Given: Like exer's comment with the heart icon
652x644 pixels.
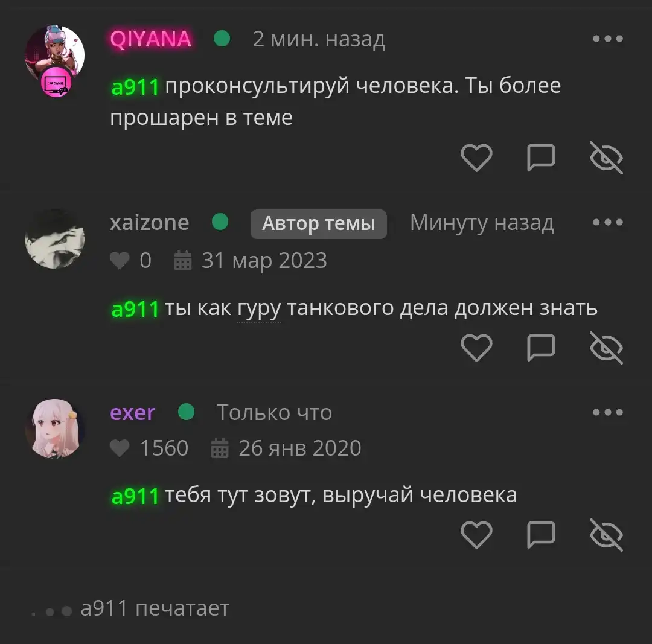Looking at the screenshot, I should click(476, 535).
